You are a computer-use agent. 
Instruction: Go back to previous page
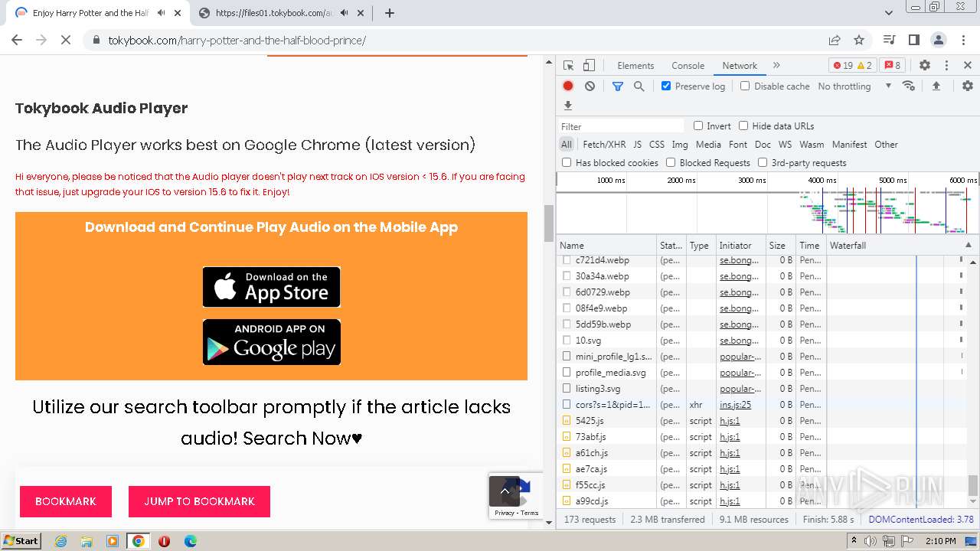click(x=17, y=40)
